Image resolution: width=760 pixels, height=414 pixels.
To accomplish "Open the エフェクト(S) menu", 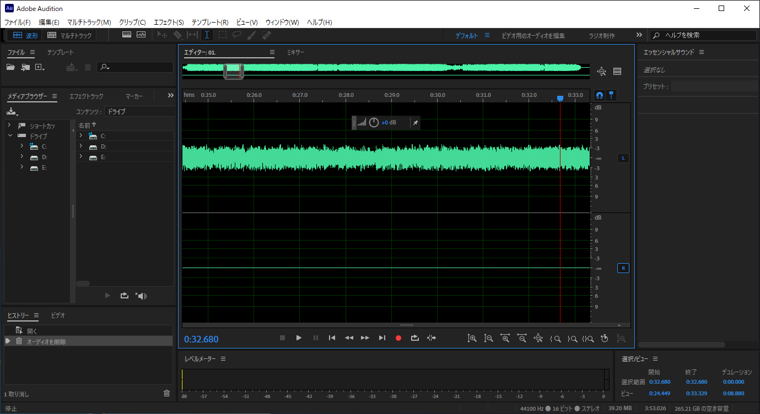I will 169,22.
